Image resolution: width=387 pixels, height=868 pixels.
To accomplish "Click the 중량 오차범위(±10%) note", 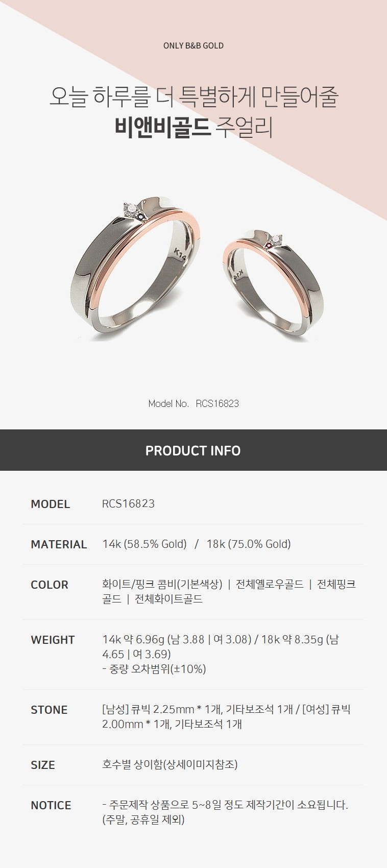I will [154, 669].
